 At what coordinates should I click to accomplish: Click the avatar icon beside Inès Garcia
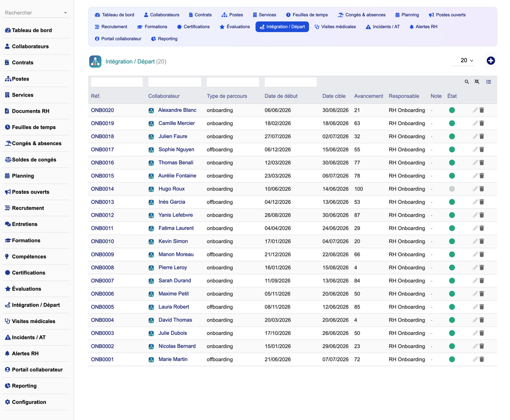click(x=151, y=202)
